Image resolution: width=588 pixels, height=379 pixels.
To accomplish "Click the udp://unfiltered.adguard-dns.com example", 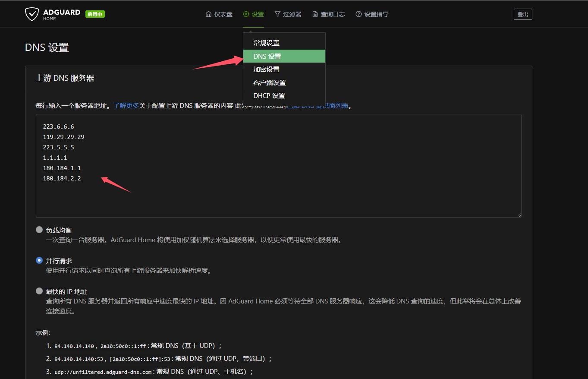I will pos(104,372).
